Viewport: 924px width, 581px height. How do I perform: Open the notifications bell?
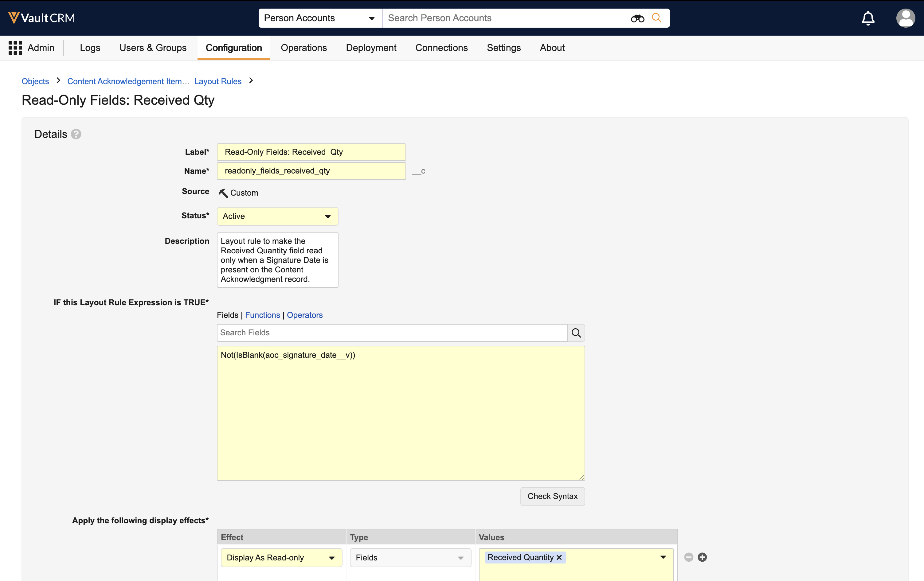coord(868,18)
